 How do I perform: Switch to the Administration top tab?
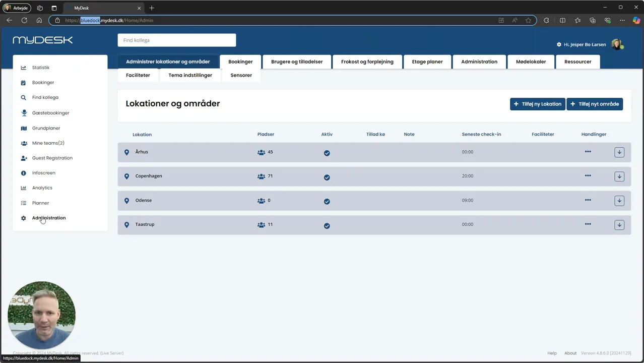(x=479, y=62)
